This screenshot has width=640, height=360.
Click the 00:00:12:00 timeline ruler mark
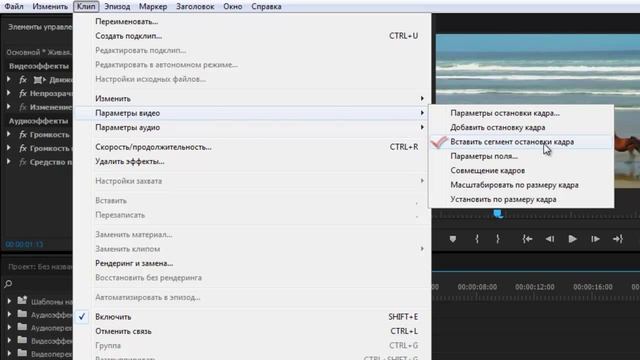coord(535,287)
